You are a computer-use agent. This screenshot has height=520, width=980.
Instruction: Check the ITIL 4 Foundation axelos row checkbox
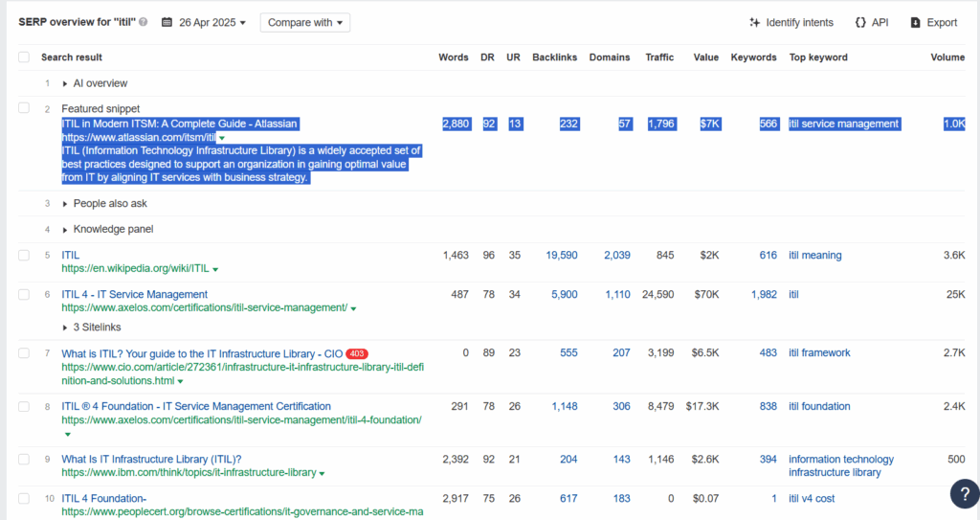(24, 406)
